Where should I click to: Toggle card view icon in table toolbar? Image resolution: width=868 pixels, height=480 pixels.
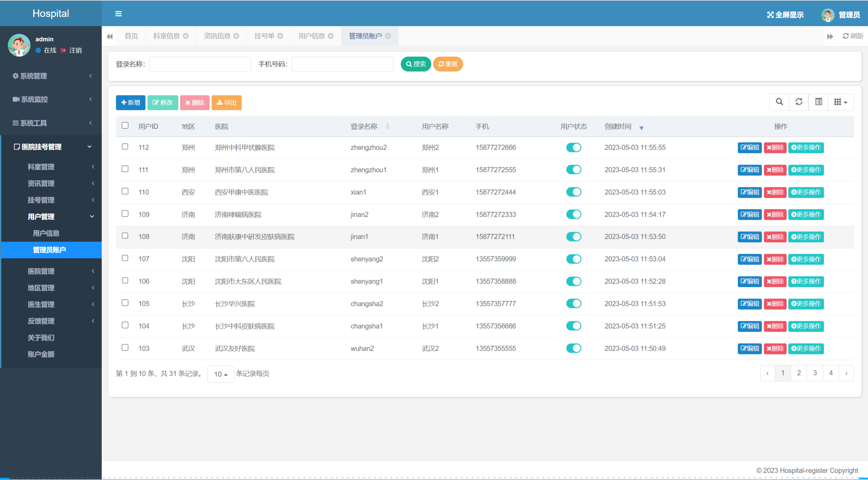[x=818, y=102]
